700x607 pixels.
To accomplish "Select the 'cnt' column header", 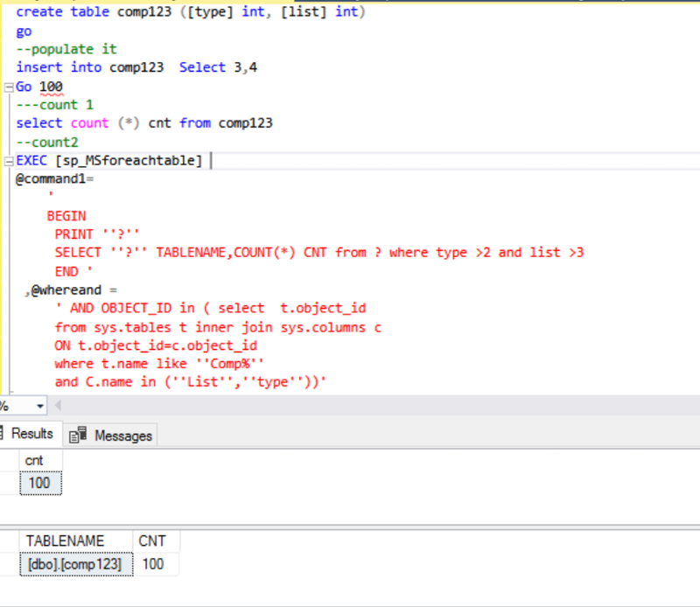I will pyautogui.click(x=40, y=460).
